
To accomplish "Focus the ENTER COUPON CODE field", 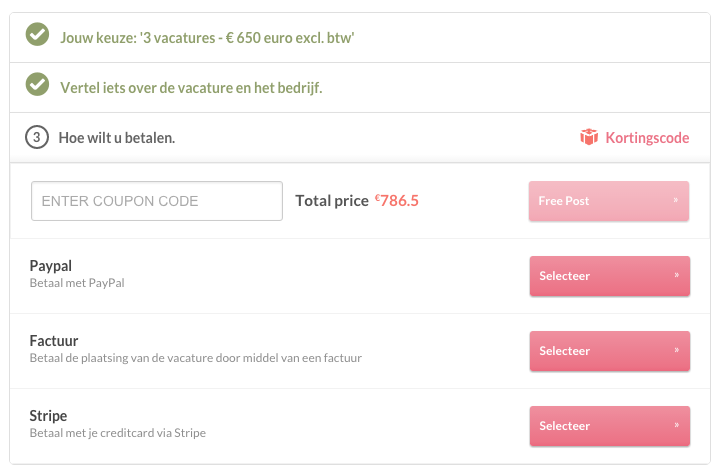I will 157,201.
